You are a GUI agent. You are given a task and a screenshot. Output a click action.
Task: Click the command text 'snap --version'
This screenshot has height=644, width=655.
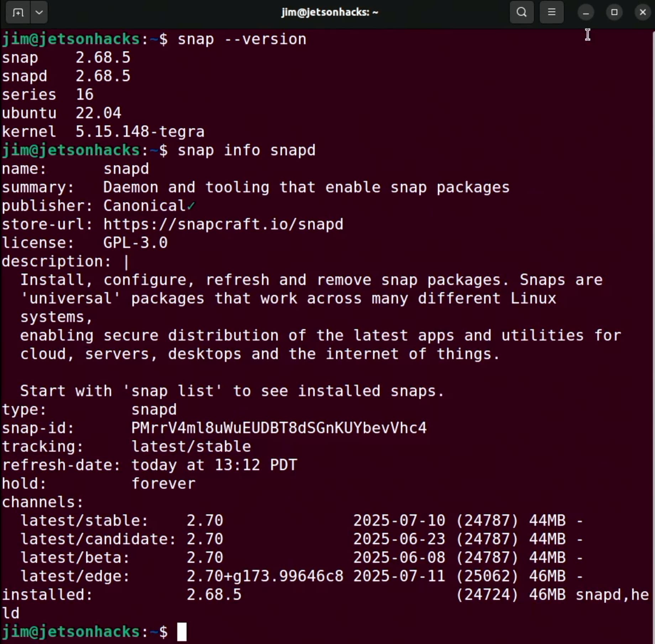click(242, 39)
